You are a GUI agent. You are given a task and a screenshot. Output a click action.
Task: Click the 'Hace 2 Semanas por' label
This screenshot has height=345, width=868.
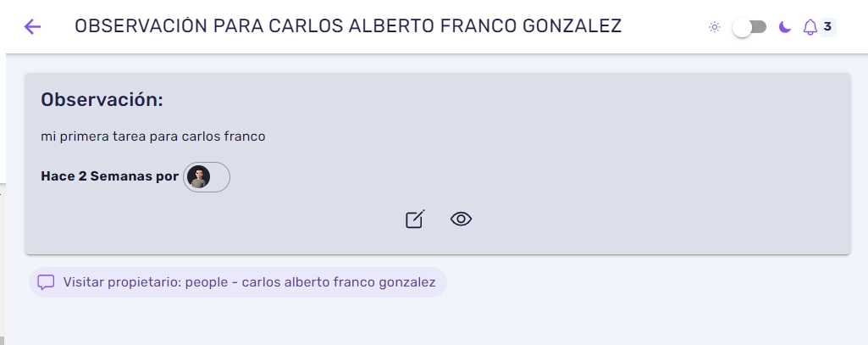(109, 176)
